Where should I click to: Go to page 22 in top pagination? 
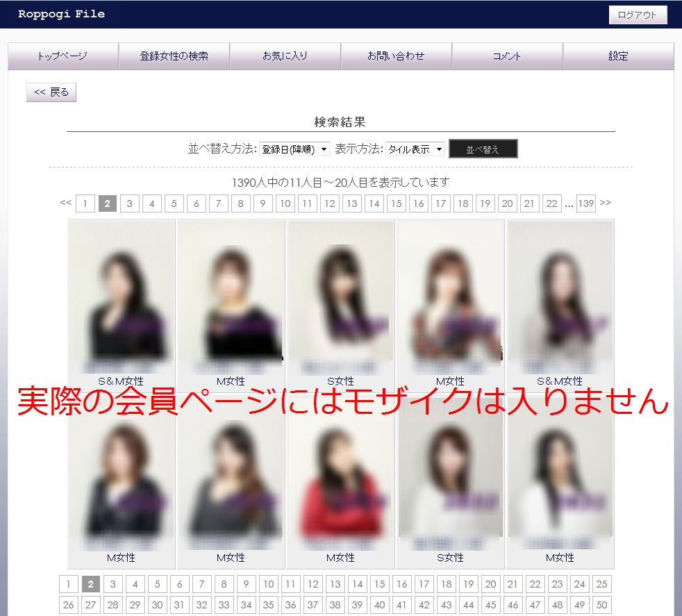pos(551,203)
